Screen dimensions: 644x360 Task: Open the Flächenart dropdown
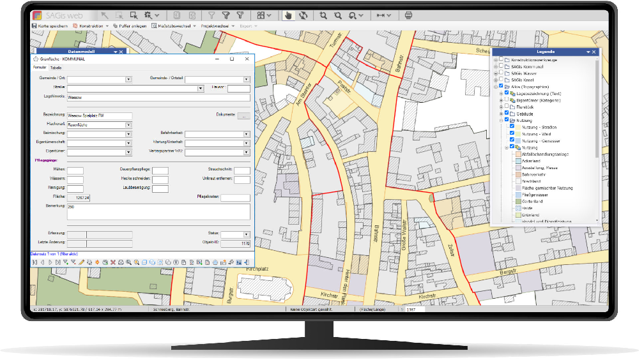click(x=128, y=125)
